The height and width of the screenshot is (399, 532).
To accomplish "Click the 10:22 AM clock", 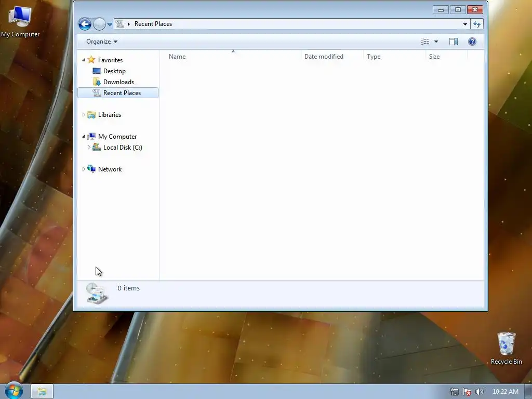I will click(505, 392).
